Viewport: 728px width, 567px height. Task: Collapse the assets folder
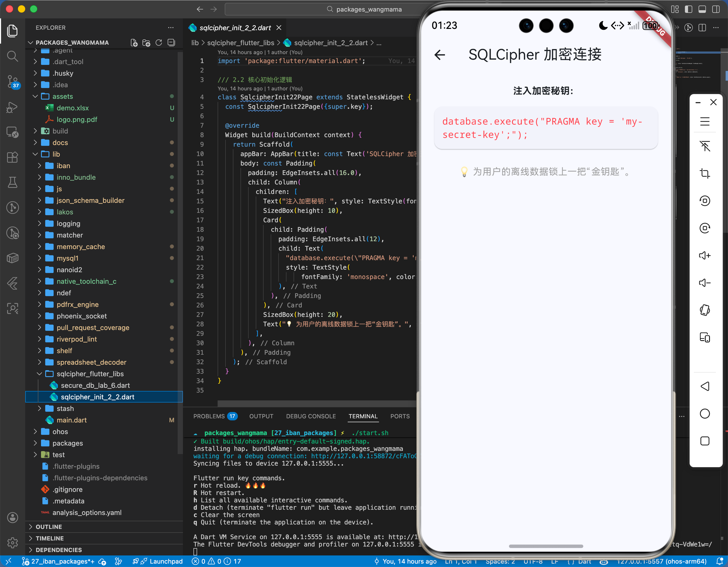pos(104,96)
